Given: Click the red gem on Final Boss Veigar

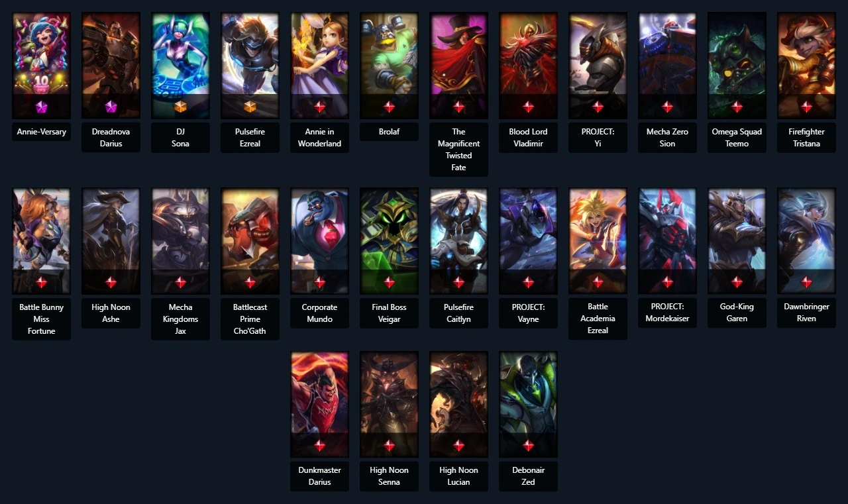Looking at the screenshot, I should pyautogui.click(x=389, y=282).
